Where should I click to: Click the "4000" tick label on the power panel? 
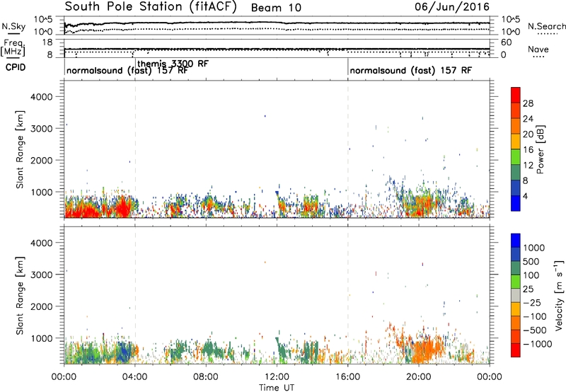click(x=41, y=97)
